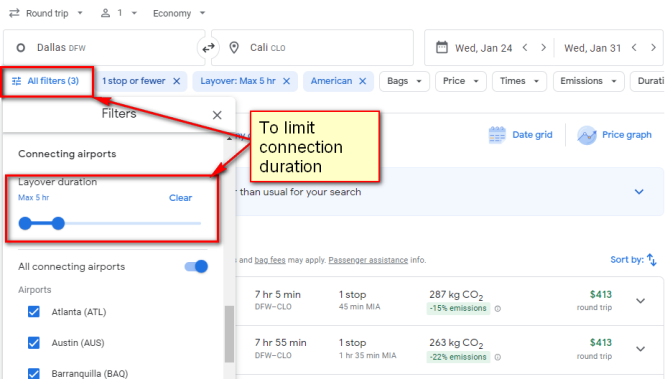The height and width of the screenshot is (379, 670).
Task: Toggle All connecting airports switch
Action: click(196, 267)
